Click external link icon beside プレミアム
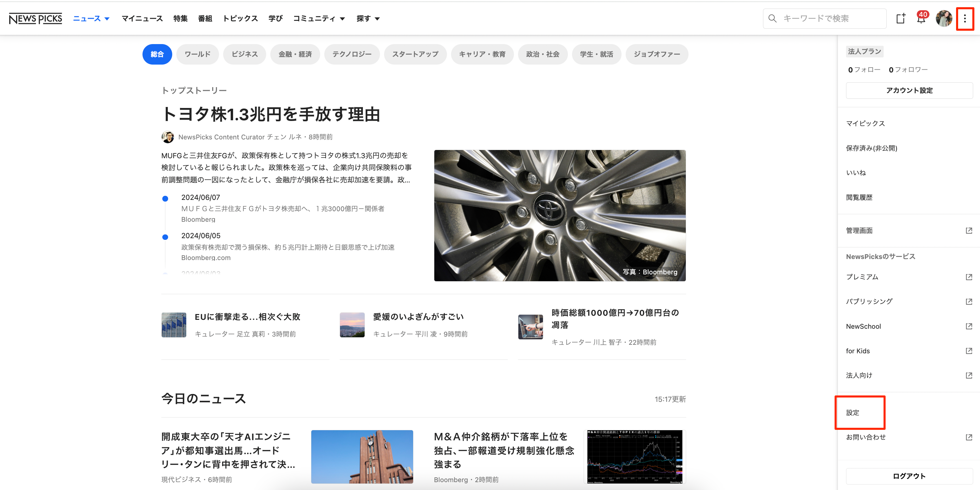Screen dimensions: 980x490 tap(969, 277)
